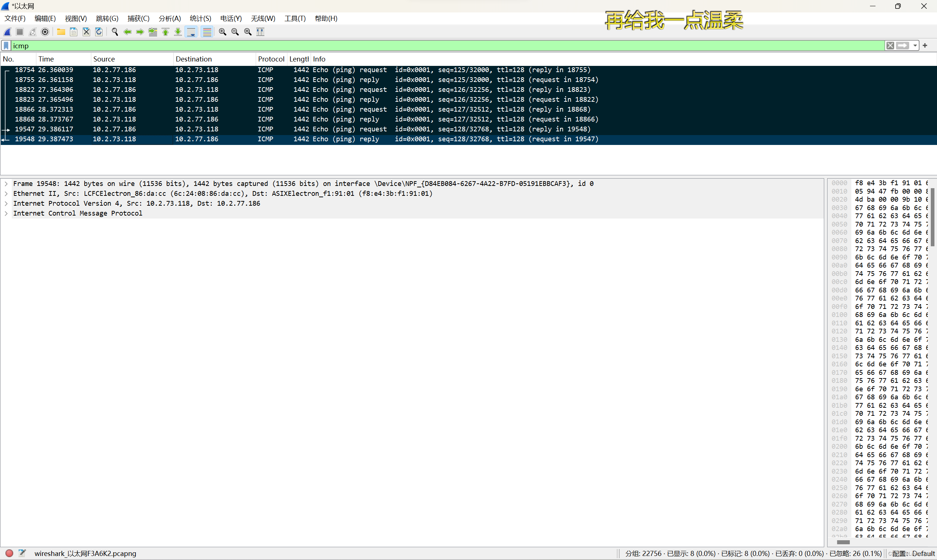Save this capture file
The height and width of the screenshot is (560, 937).
74,32
